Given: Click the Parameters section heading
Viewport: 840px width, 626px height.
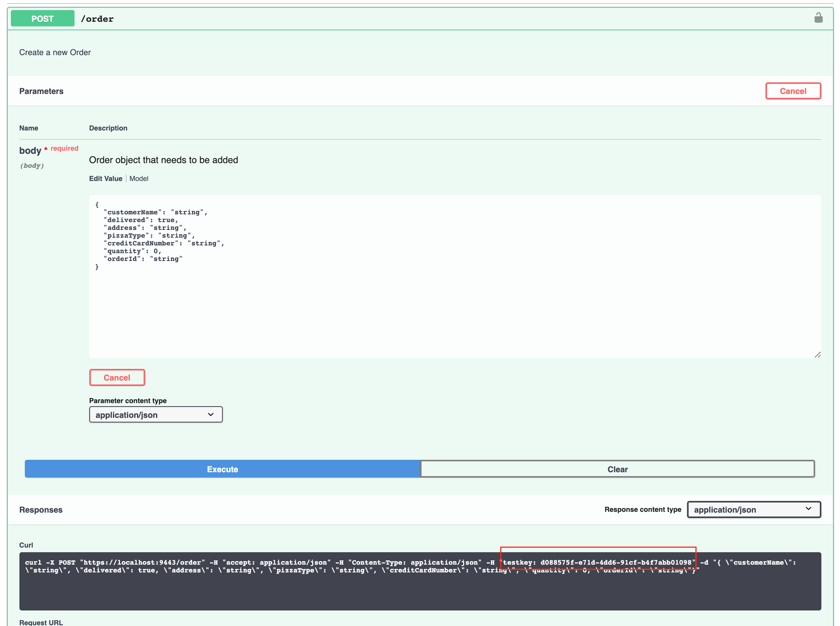Looking at the screenshot, I should coord(41,91).
